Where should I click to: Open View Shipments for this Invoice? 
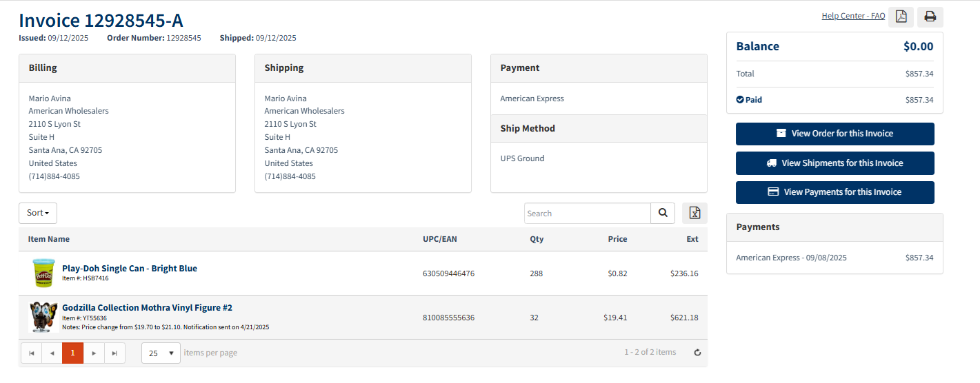pos(834,163)
